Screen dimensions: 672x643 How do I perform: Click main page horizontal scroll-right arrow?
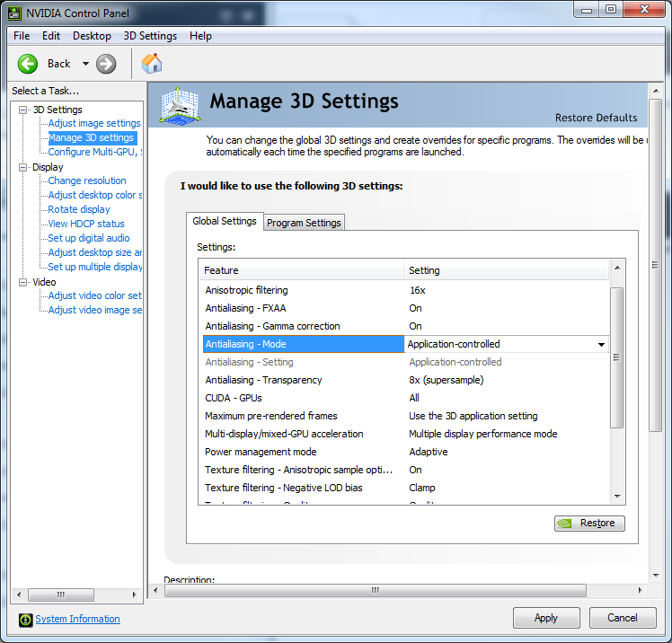(x=640, y=591)
